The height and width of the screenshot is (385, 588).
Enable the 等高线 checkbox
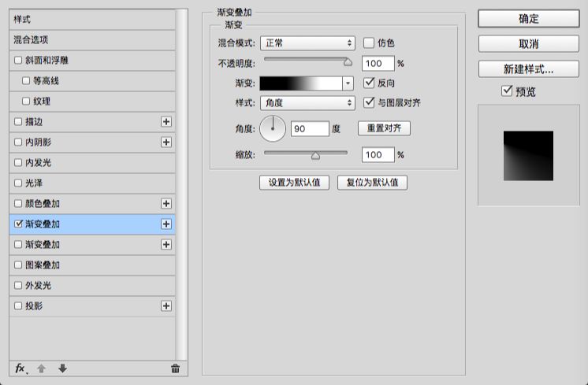click(x=26, y=80)
